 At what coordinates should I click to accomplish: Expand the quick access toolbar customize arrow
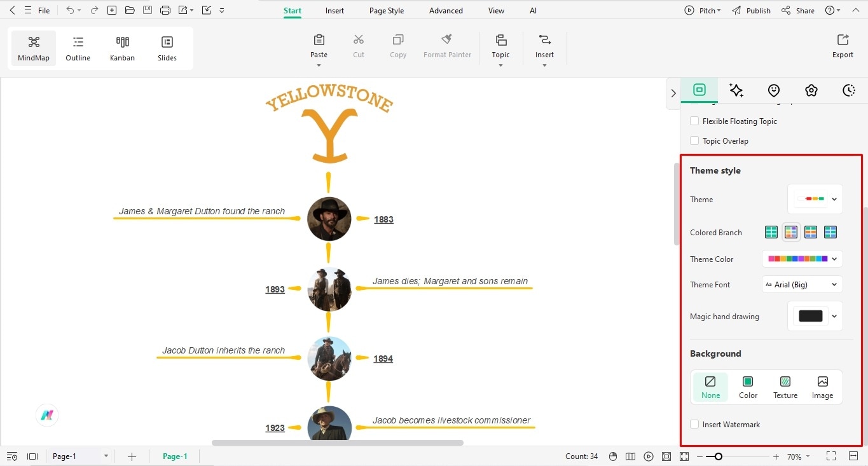(221, 10)
